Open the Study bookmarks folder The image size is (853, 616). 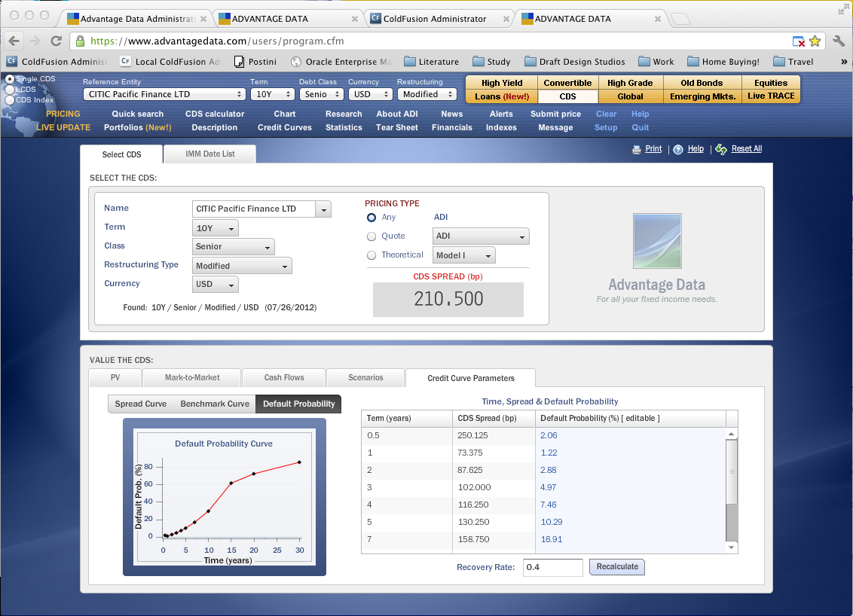(491, 62)
